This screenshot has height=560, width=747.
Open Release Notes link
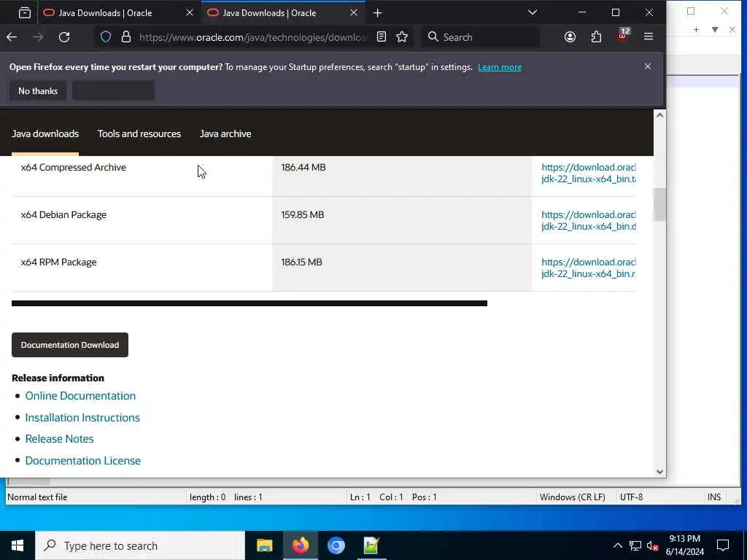pos(60,439)
